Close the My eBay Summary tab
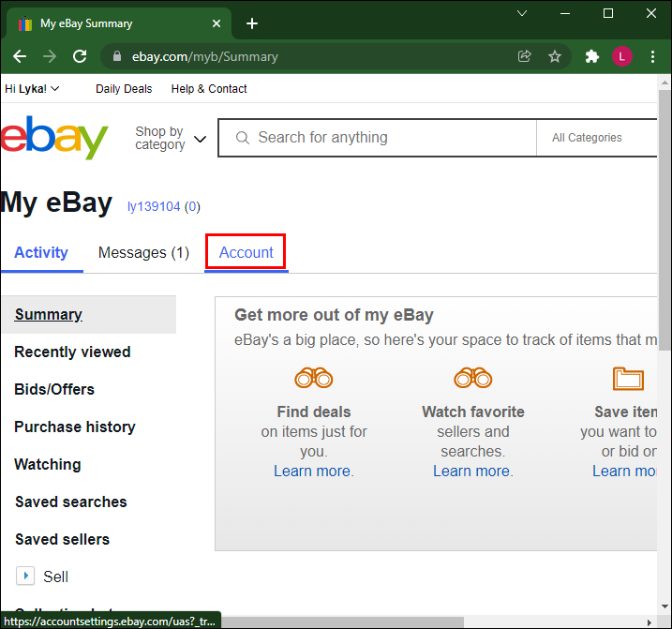672x629 pixels. pos(217,23)
